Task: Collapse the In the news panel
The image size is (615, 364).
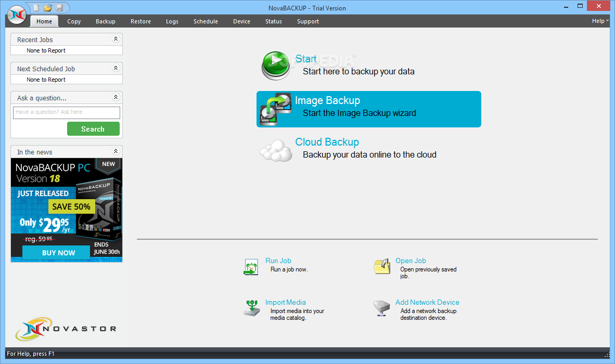Action: pos(116,151)
